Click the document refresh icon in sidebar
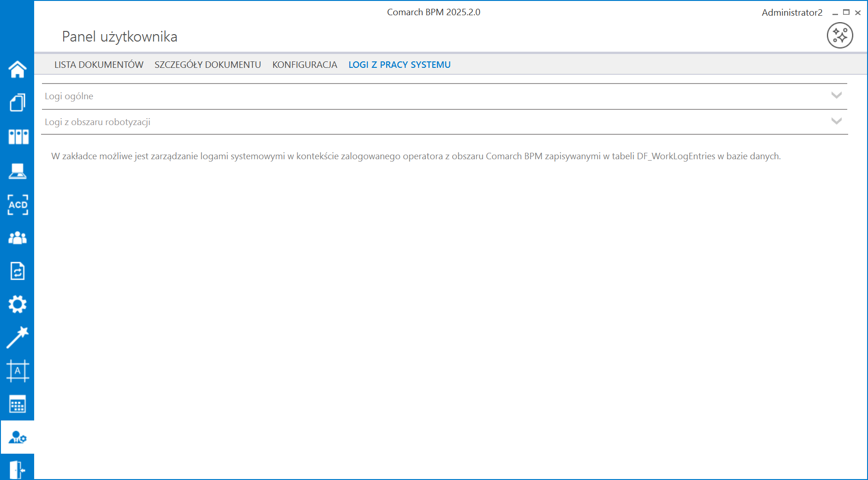868x480 pixels. tap(18, 271)
